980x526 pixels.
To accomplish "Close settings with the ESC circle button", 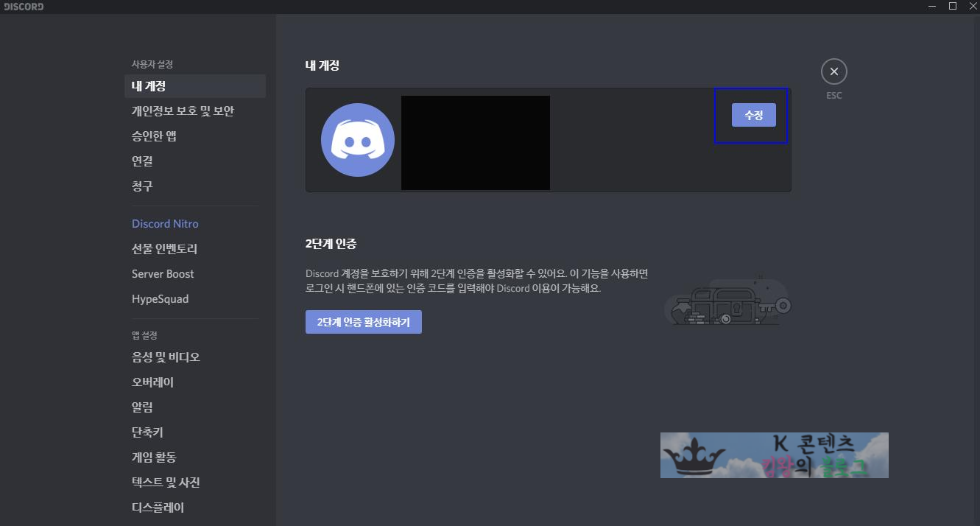I will click(x=834, y=72).
